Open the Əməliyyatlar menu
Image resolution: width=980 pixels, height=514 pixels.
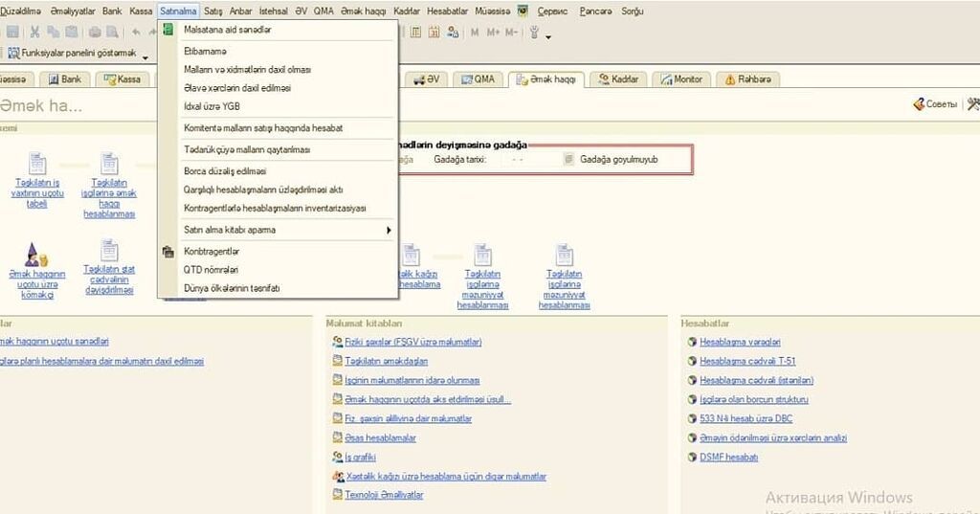click(73, 11)
